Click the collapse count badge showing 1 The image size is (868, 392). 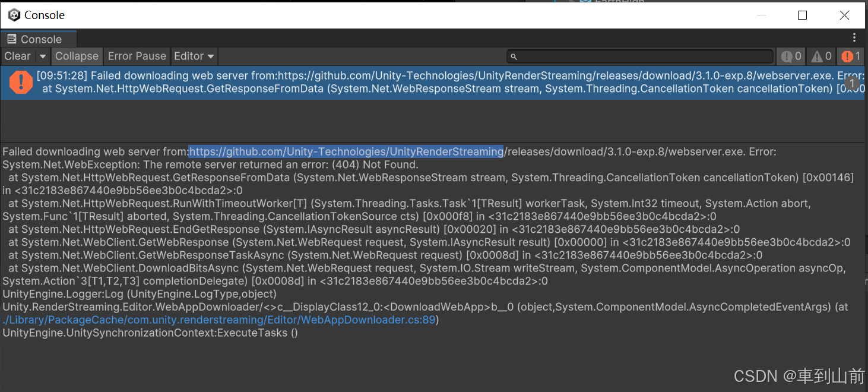pyautogui.click(x=853, y=84)
